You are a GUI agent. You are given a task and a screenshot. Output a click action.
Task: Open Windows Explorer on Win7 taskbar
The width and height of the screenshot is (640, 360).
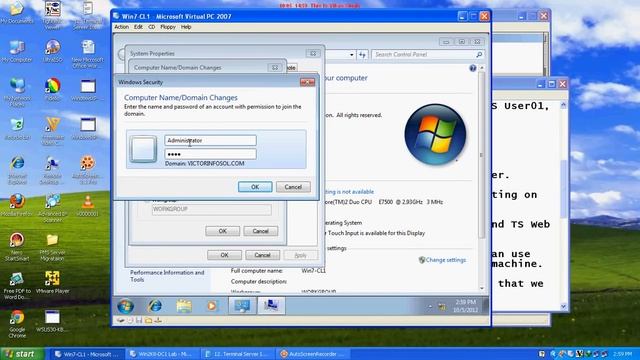pos(184,306)
